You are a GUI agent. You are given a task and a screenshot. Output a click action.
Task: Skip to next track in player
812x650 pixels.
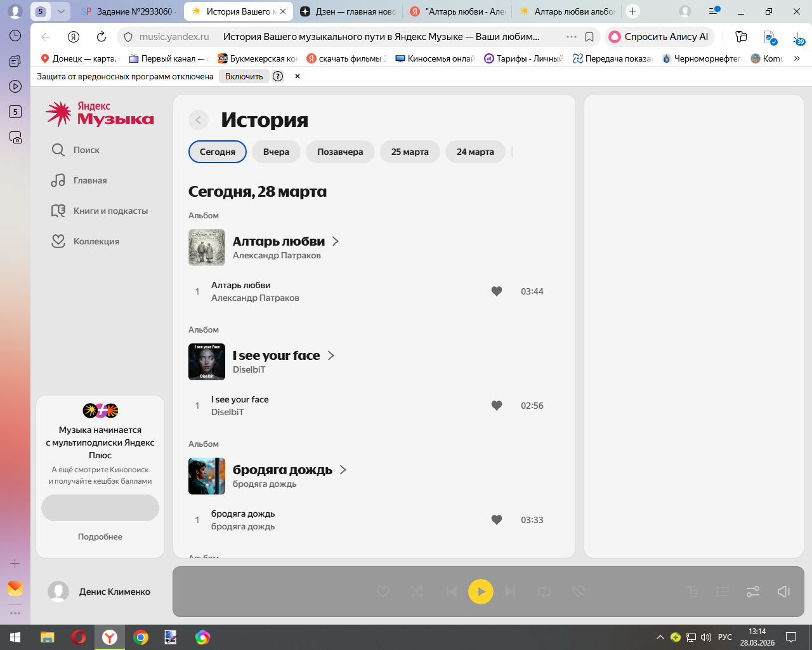pyautogui.click(x=510, y=592)
